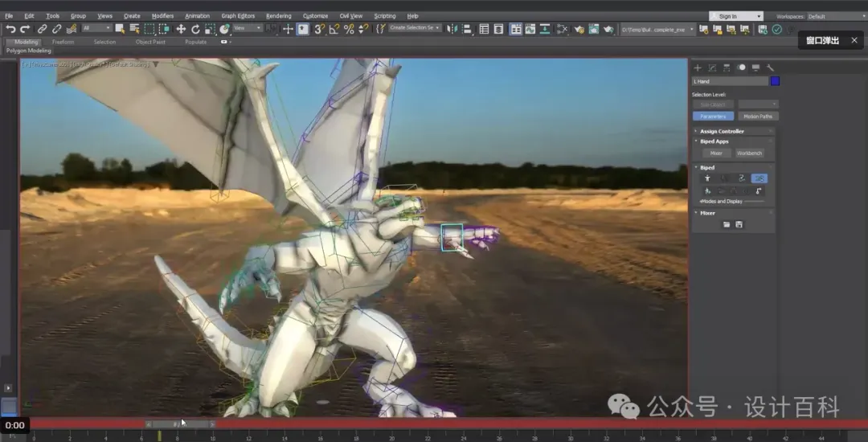Viewport: 868px width, 442px height.
Task: Click the Select and Link chain icon
Action: coord(43,29)
